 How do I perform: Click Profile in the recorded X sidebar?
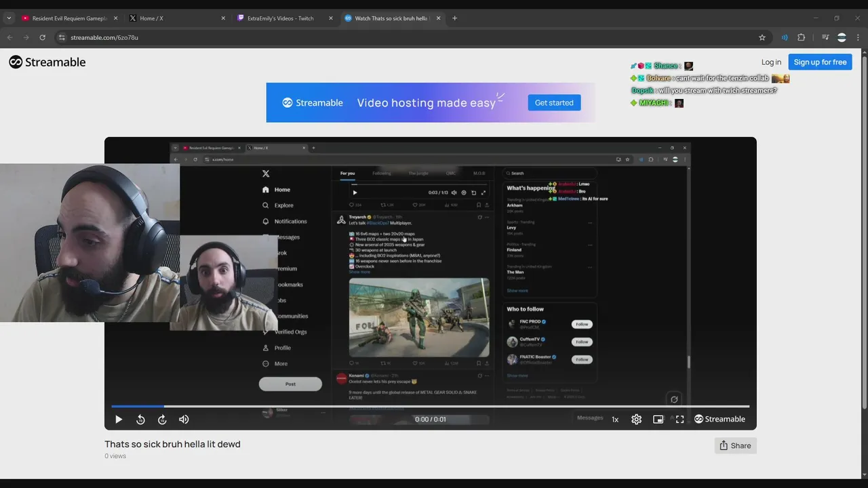coord(277,348)
